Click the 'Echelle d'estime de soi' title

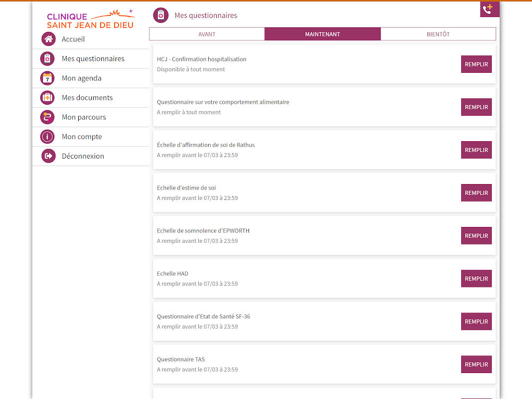point(186,188)
